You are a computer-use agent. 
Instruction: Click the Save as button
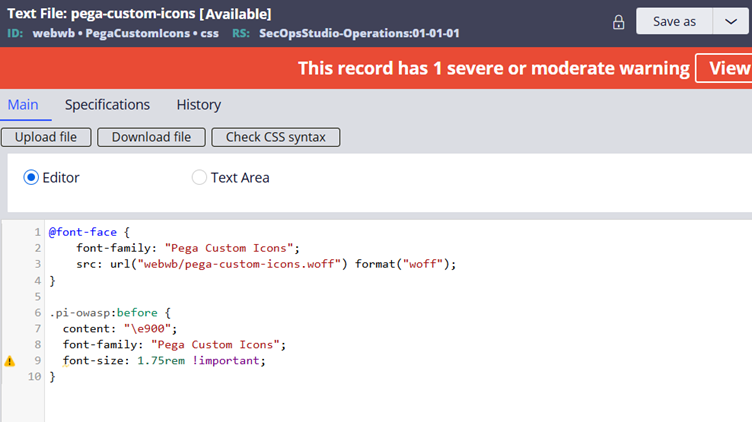674,21
